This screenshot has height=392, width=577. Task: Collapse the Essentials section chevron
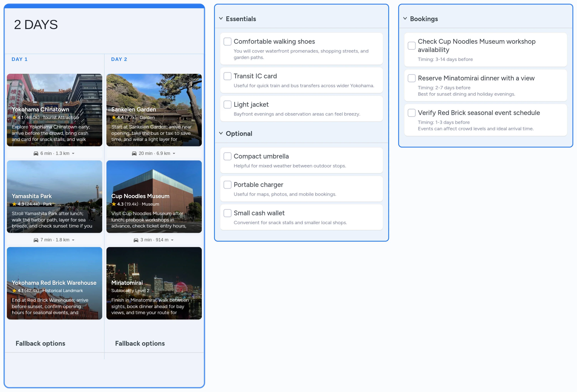pyautogui.click(x=221, y=19)
